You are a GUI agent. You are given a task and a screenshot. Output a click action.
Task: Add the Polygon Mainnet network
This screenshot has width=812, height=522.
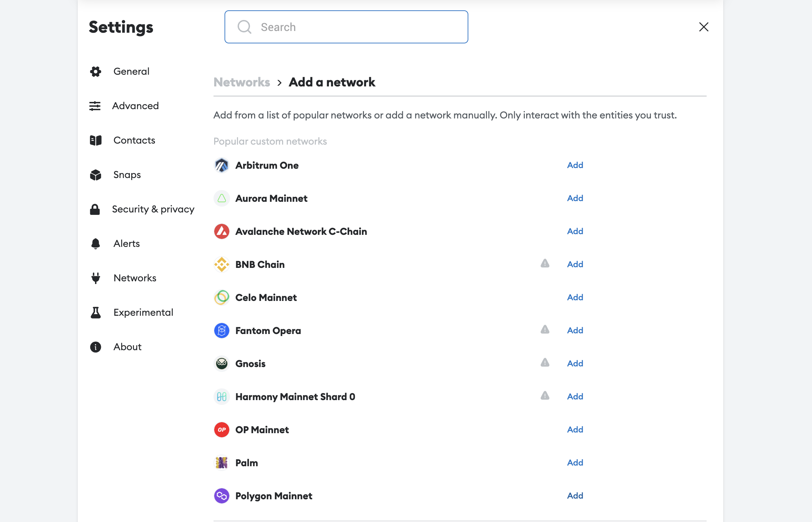(x=575, y=495)
